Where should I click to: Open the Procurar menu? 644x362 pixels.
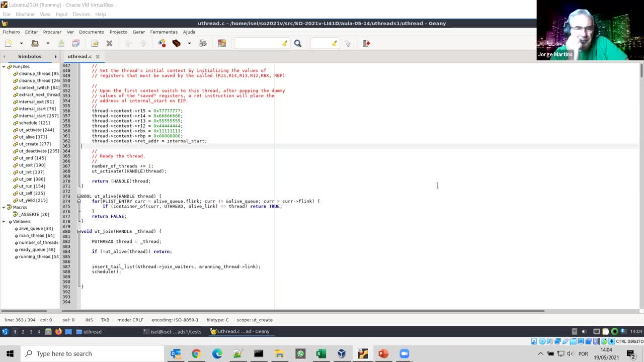click(52, 32)
